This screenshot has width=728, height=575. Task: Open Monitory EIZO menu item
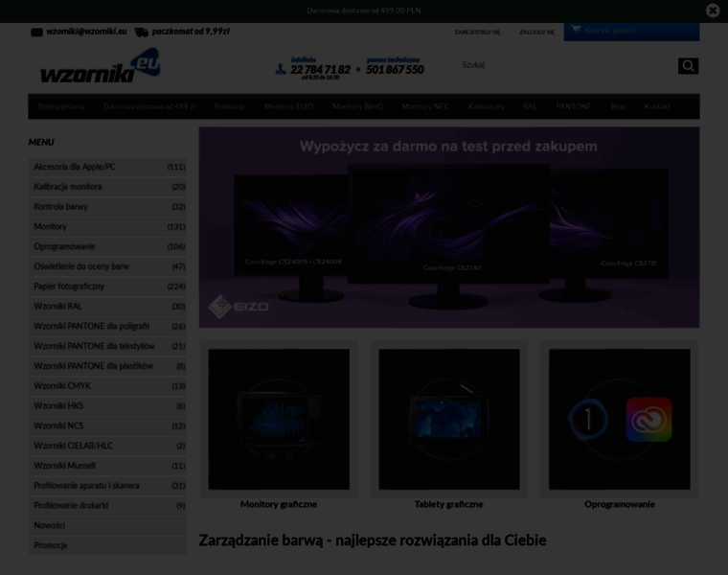coord(288,106)
